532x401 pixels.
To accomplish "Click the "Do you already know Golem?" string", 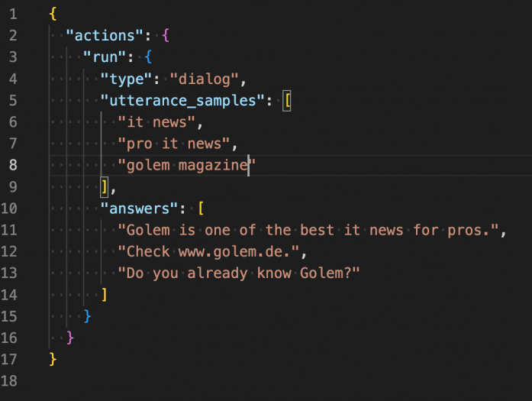I will click(x=239, y=273).
